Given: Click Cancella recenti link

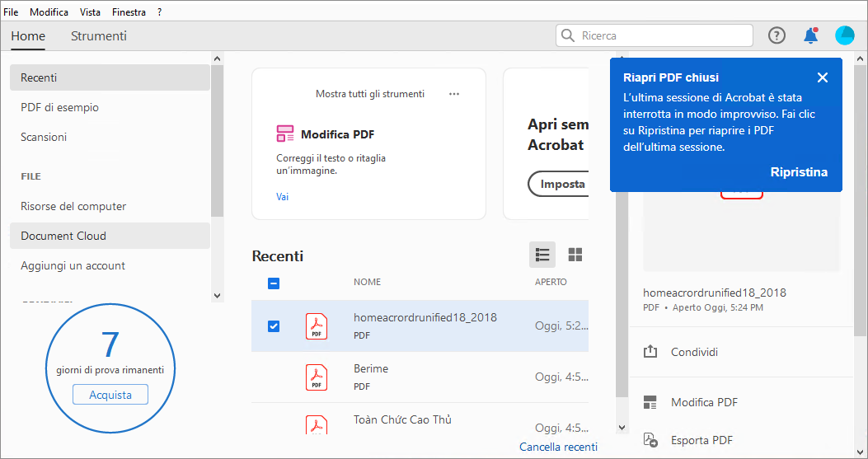Looking at the screenshot, I should [559, 447].
